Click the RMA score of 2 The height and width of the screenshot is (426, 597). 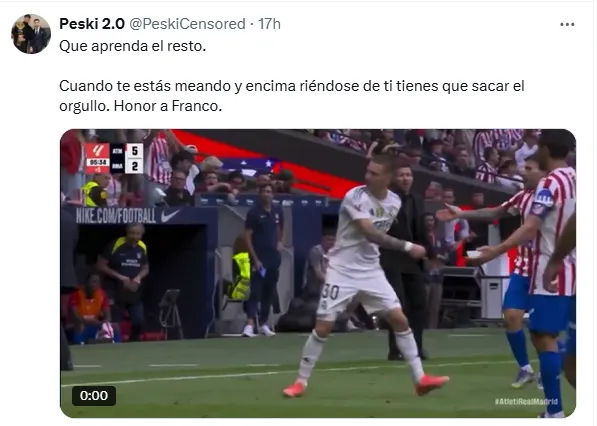(134, 166)
